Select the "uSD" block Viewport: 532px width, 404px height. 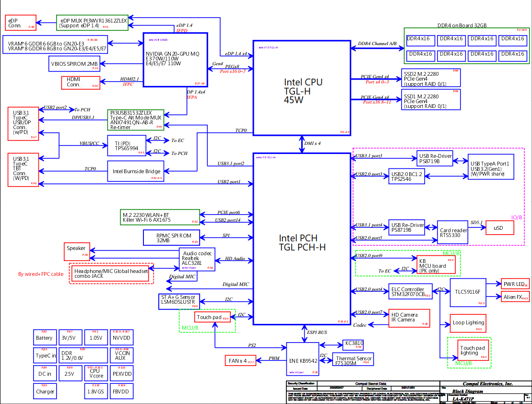coord(500,227)
